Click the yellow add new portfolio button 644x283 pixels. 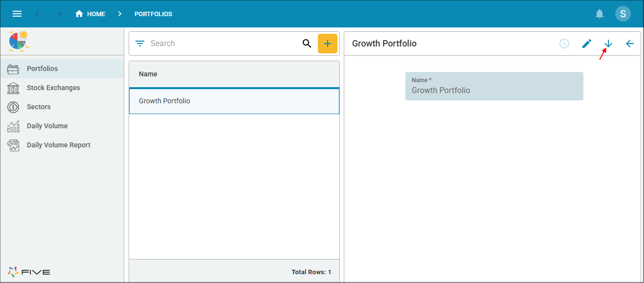pos(328,44)
